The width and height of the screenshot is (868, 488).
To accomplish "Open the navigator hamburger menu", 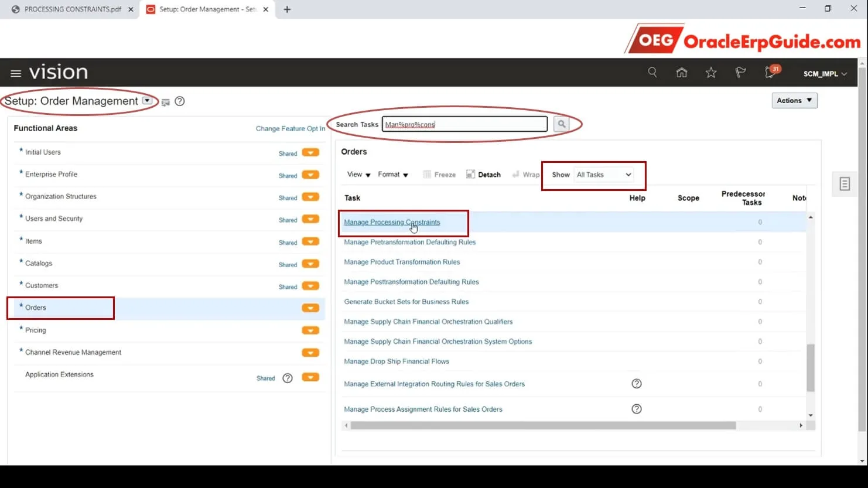I will pos(16,73).
